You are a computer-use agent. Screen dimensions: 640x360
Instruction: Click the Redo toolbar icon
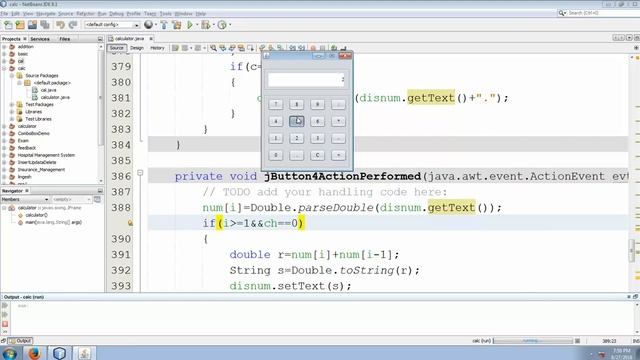coord(73,25)
